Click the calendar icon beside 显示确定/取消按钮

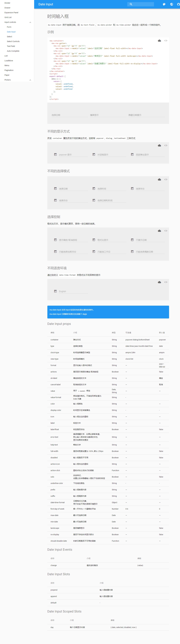coord(55,240)
